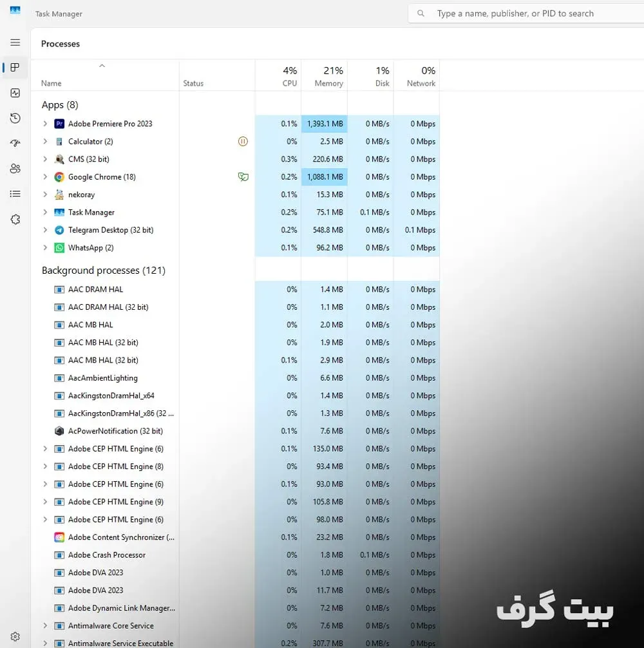Screen dimensions: 644x648
Task: Click the nekoray app icon
Action: coord(59,195)
